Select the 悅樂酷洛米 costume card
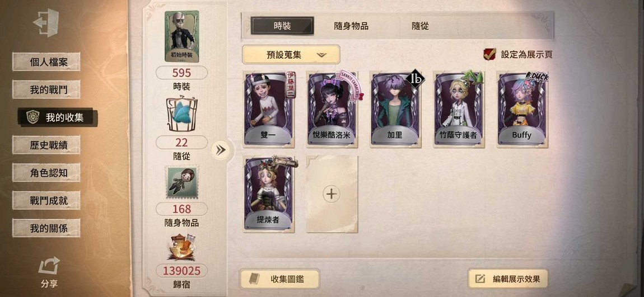Image resolution: width=644 pixels, height=297 pixels. 332,110
